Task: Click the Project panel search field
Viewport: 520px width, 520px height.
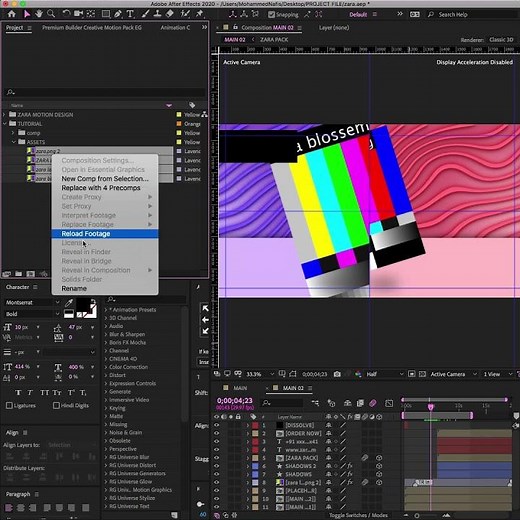Action: (105, 92)
